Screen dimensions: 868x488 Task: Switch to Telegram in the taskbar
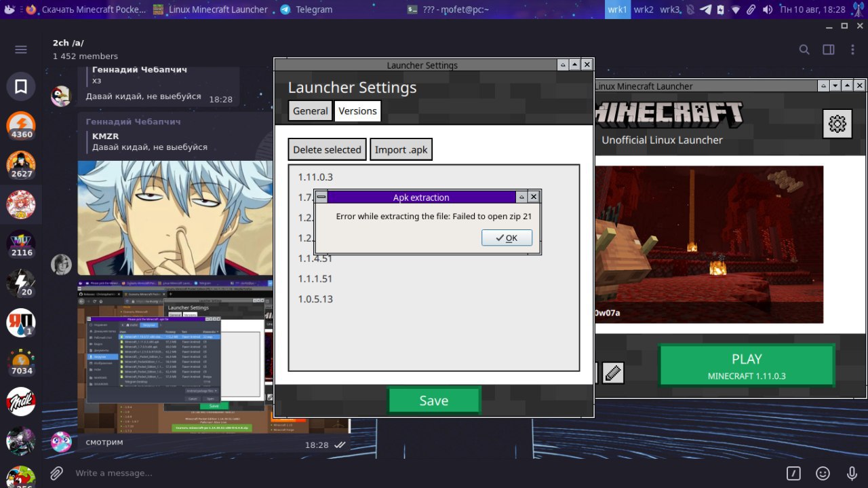(307, 10)
